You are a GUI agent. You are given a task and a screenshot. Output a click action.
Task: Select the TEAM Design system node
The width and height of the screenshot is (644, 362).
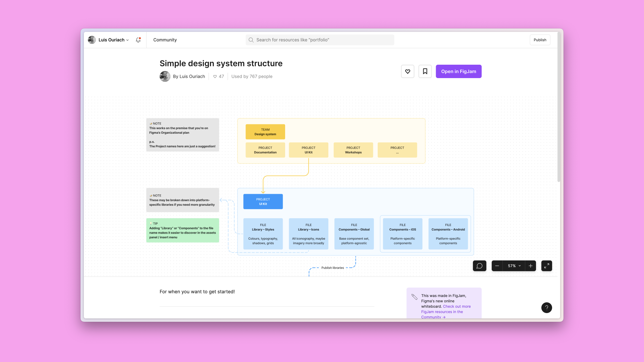[x=265, y=131]
